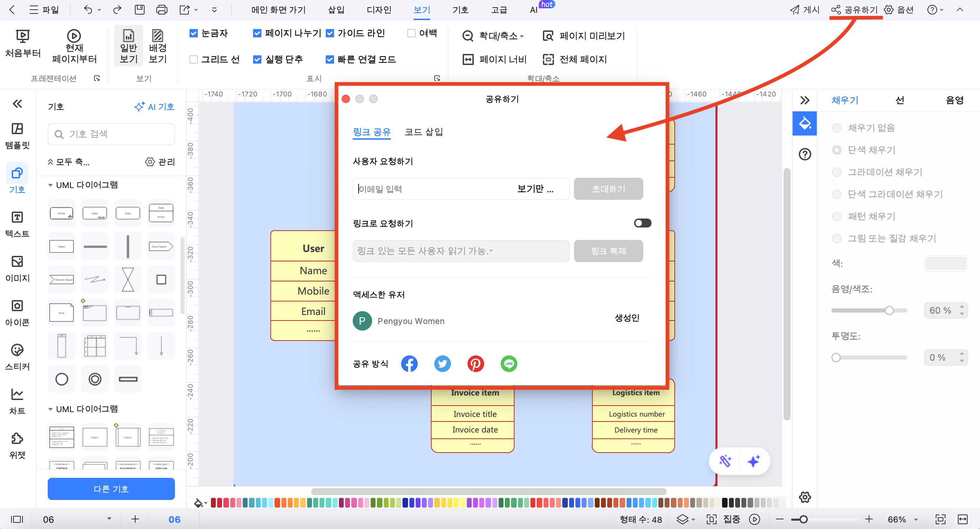Click the save disk icon
The image size is (980, 529).
(x=140, y=10)
